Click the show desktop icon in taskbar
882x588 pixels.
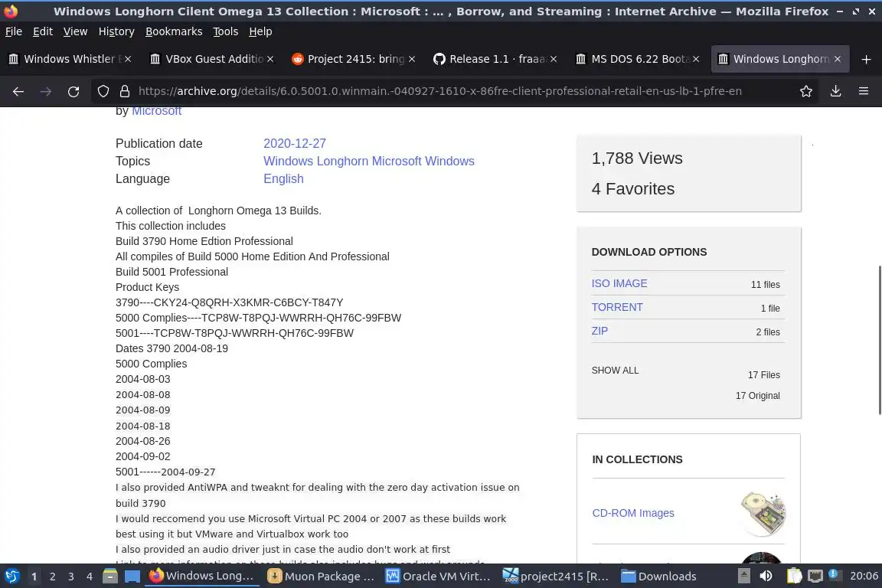132,577
